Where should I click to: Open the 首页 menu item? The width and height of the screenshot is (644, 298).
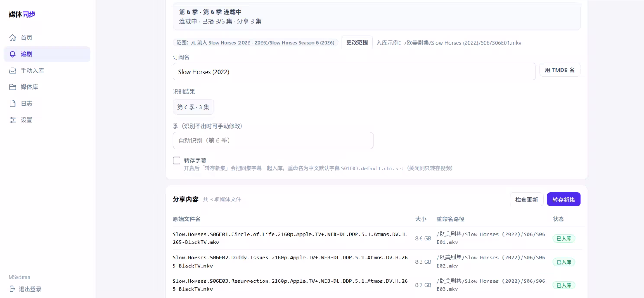pos(47,38)
